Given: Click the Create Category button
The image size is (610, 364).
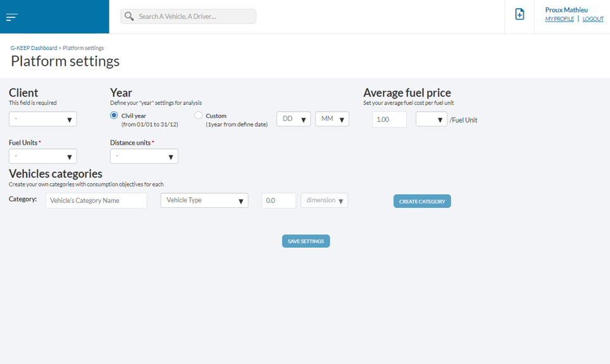Looking at the screenshot, I should click(x=422, y=202).
